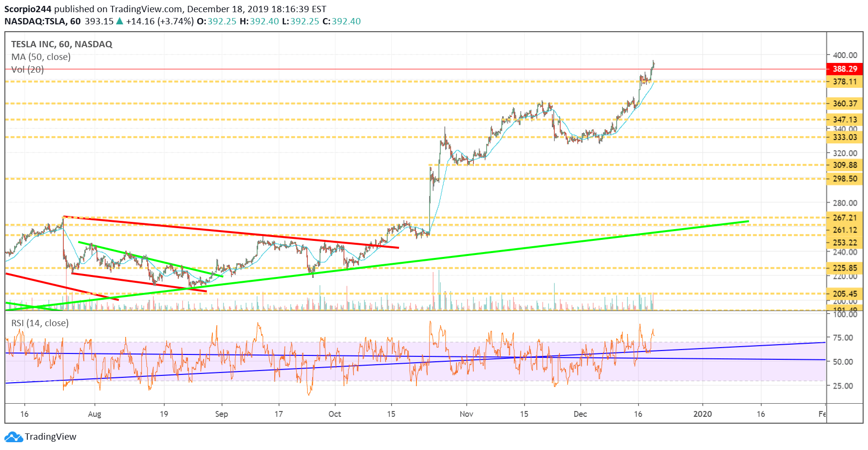The width and height of the screenshot is (868, 450).
Task: Select the RSI (14, close) indicator label
Action: (x=40, y=323)
